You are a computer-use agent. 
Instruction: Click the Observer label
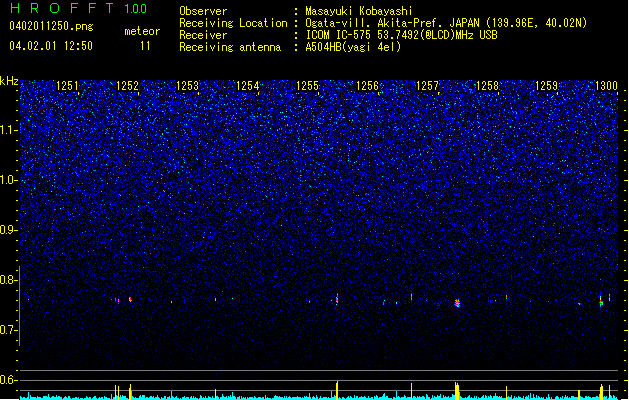tap(203, 11)
